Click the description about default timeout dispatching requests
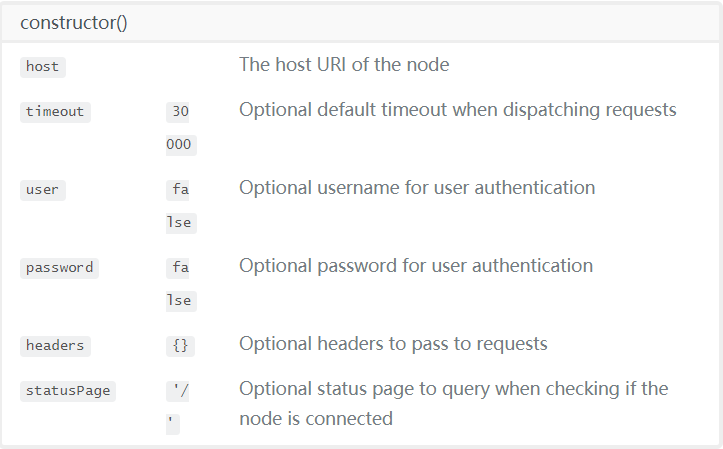 457,110
